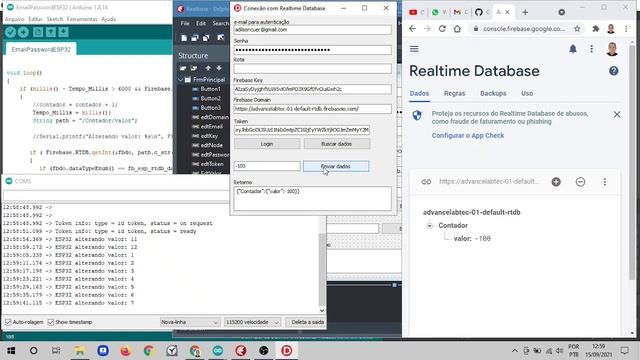Click Delphi structure move-up arrow icon
The width and height of the screenshot is (640, 360).
tap(208, 68)
